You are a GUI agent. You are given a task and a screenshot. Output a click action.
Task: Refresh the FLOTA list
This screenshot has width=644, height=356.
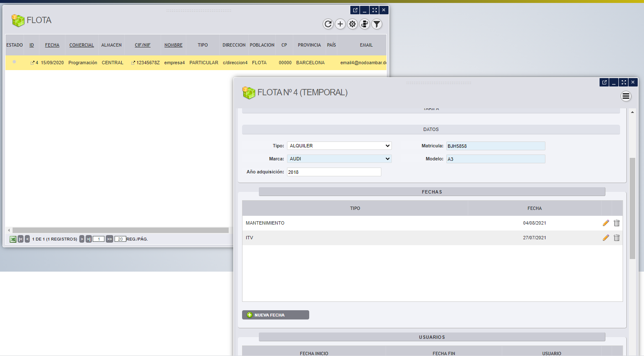click(328, 24)
